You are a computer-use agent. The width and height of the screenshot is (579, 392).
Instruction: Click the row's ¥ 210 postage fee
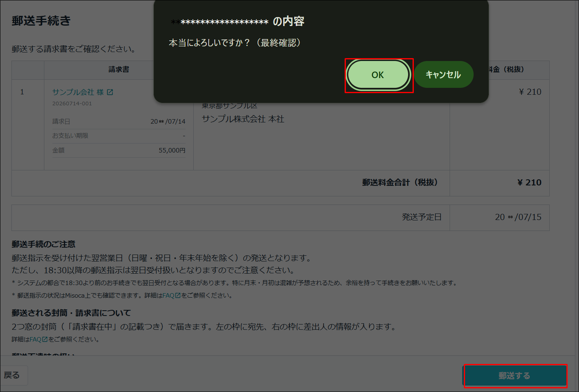[530, 92]
